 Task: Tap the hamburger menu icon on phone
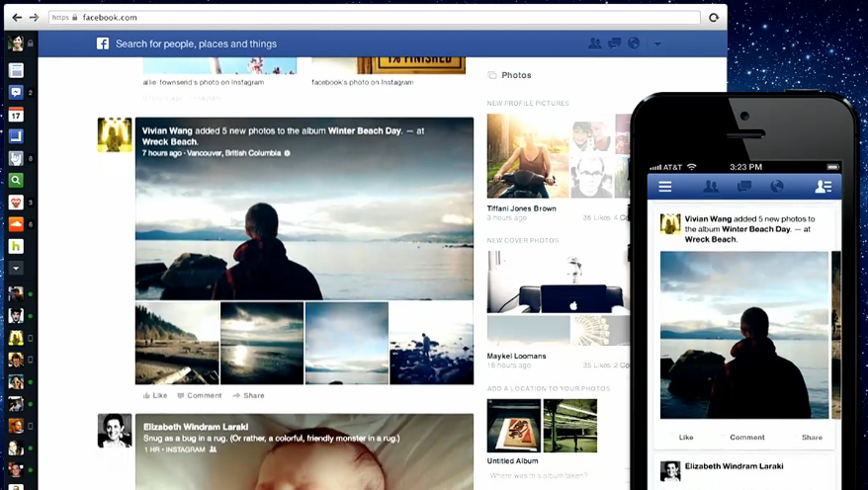coord(665,187)
